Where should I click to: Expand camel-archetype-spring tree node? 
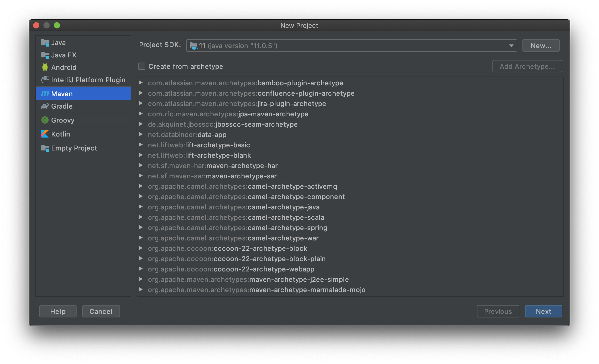point(141,228)
